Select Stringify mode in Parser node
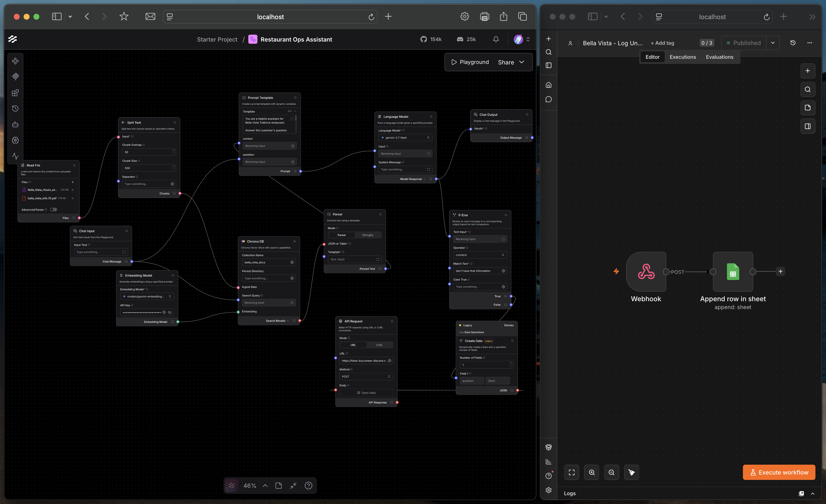826x504 pixels. pos(368,235)
